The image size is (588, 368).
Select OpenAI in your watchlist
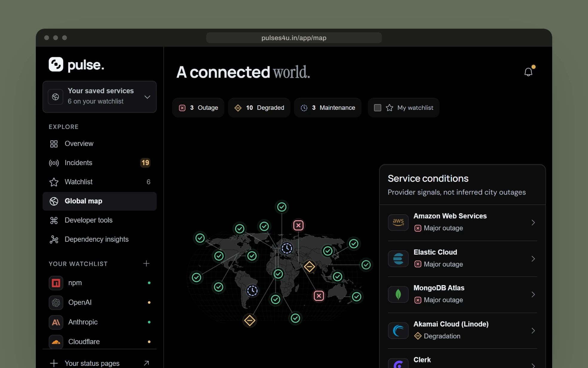click(99, 302)
